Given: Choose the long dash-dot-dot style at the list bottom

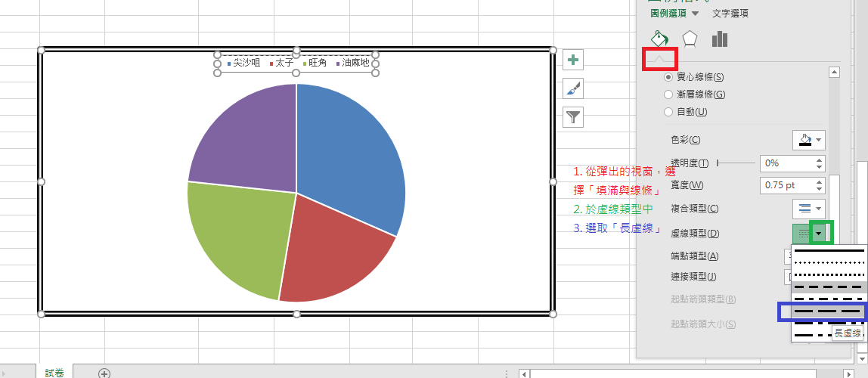Looking at the screenshot, I should pos(811,336).
